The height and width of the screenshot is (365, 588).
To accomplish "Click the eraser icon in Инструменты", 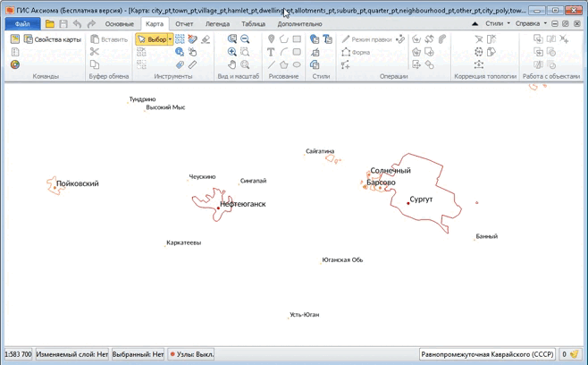I will tap(206, 39).
